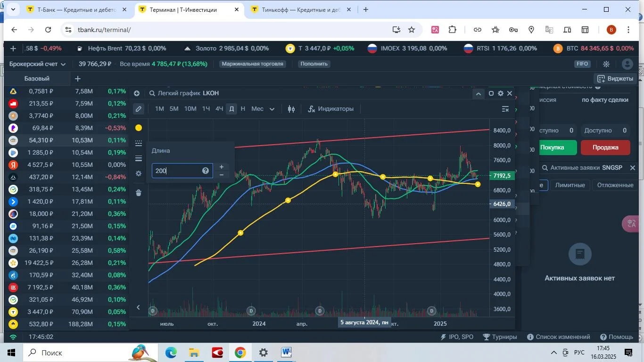Click the red Продажа button
The image size is (644, 362).
point(605,148)
